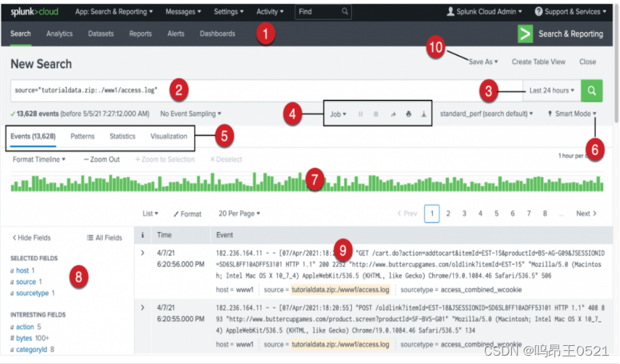Click the bytes interesting field
The image size is (620, 364).
pos(24,338)
